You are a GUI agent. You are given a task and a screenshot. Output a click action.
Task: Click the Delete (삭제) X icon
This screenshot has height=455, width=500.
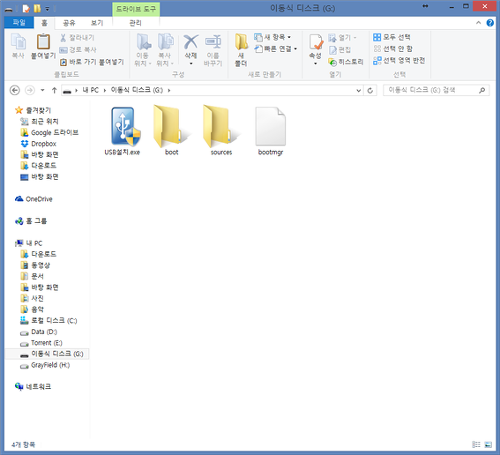coord(191,42)
